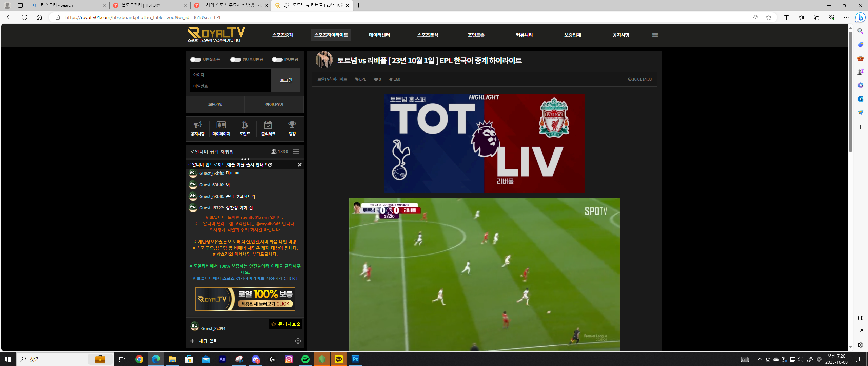This screenshot has height=366, width=868.
Task: Click the 로그인 button
Action: pyautogui.click(x=286, y=80)
